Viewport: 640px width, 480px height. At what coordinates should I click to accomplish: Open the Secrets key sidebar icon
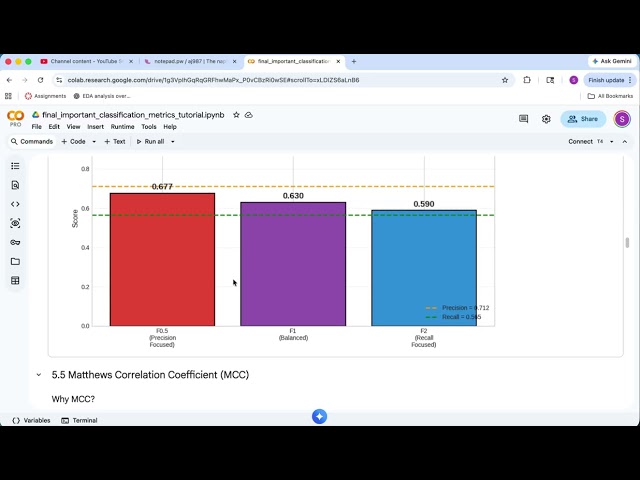coord(15,242)
